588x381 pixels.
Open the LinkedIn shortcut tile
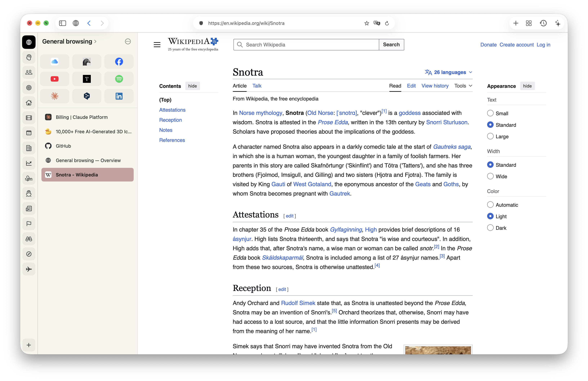pyautogui.click(x=119, y=96)
